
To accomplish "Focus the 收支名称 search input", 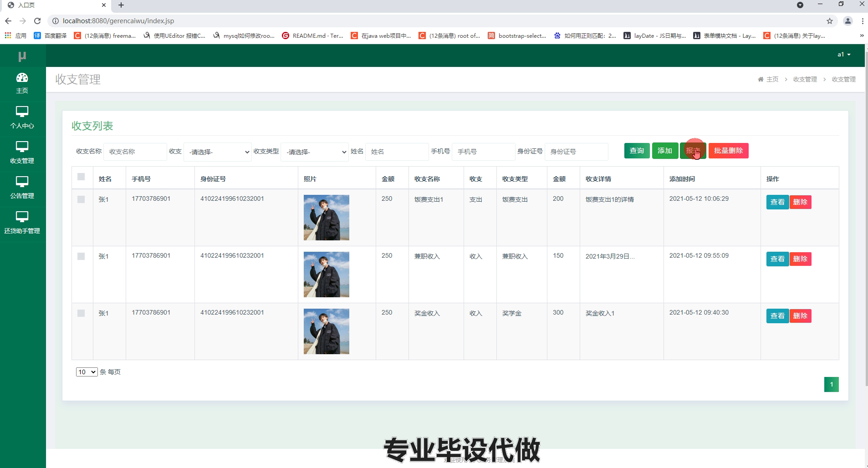I will pyautogui.click(x=135, y=152).
